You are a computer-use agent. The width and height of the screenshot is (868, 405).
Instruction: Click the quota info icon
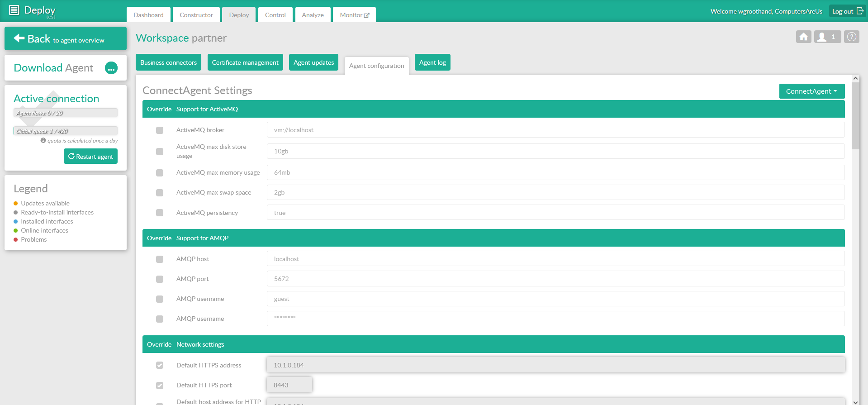[x=43, y=140]
